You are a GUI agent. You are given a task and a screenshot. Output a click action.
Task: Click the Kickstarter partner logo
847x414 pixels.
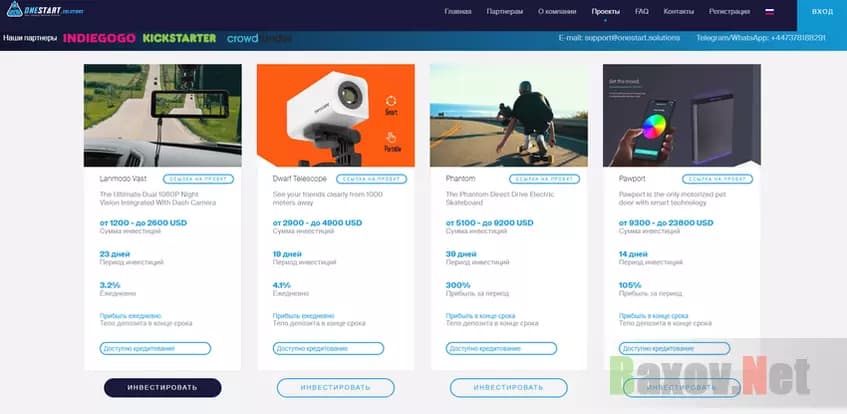click(x=179, y=38)
